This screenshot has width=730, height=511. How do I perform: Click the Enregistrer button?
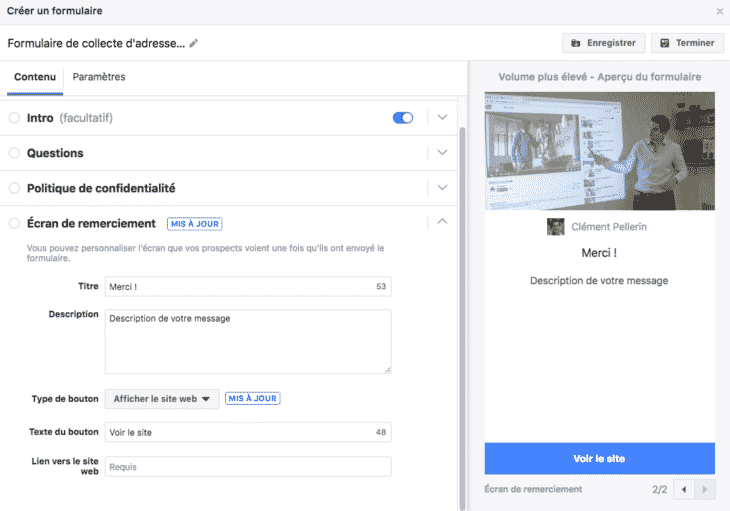coord(602,43)
